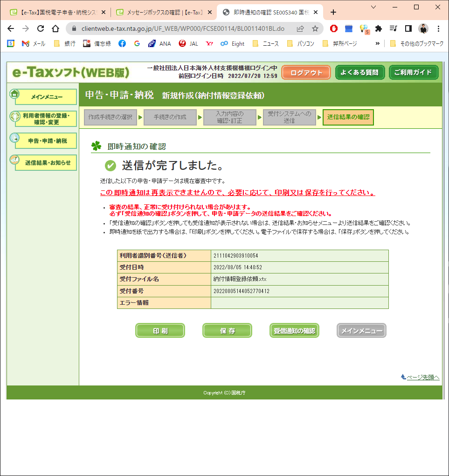The width and height of the screenshot is (449, 476).
Task: Click the 送信結果の確認 step indicator
Action: 348,117
